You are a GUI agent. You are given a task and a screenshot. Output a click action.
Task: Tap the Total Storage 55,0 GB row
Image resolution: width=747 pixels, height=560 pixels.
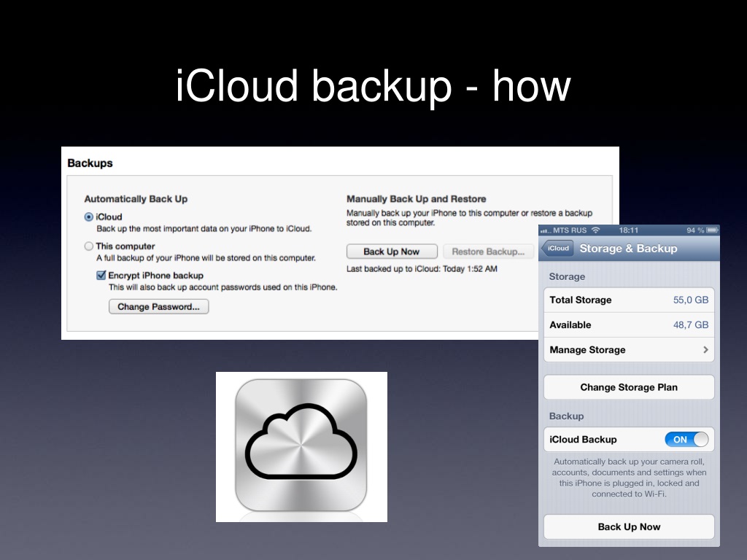(629, 300)
